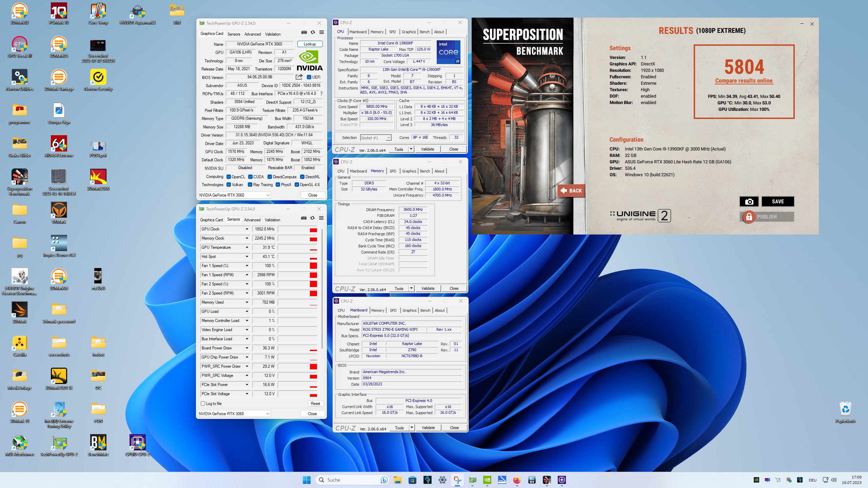Expand the GPU Temperature sensor dropdown
868x488 pixels.
[x=247, y=247]
